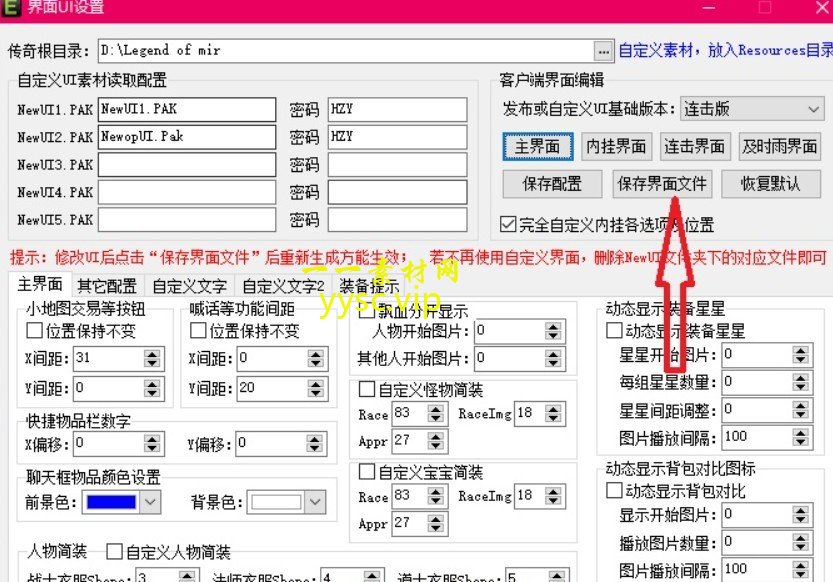833x582 pixels.
Task: Enable 动态显示背包对比 checkbox
Action: [614, 490]
